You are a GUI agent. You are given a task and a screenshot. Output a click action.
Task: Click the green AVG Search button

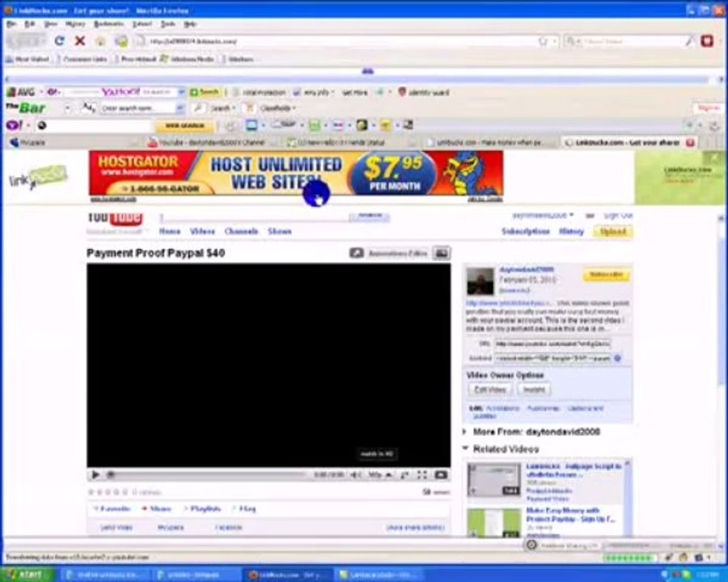205,92
